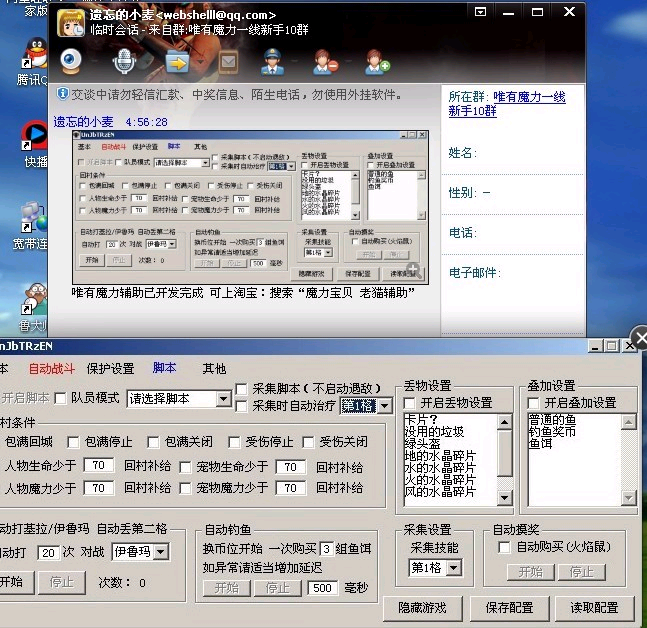Image resolution: width=647 pixels, height=628 pixels.
Task: Start a video call with webcam icon
Action: (71, 61)
